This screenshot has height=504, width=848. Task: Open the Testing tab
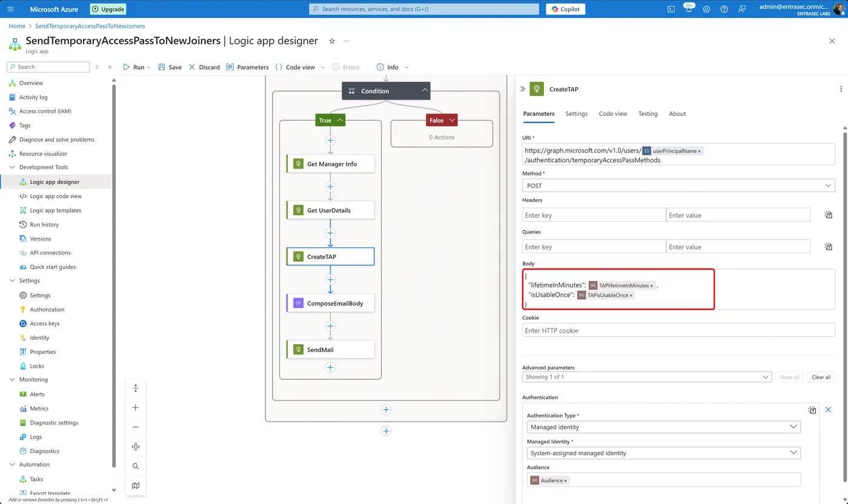648,114
